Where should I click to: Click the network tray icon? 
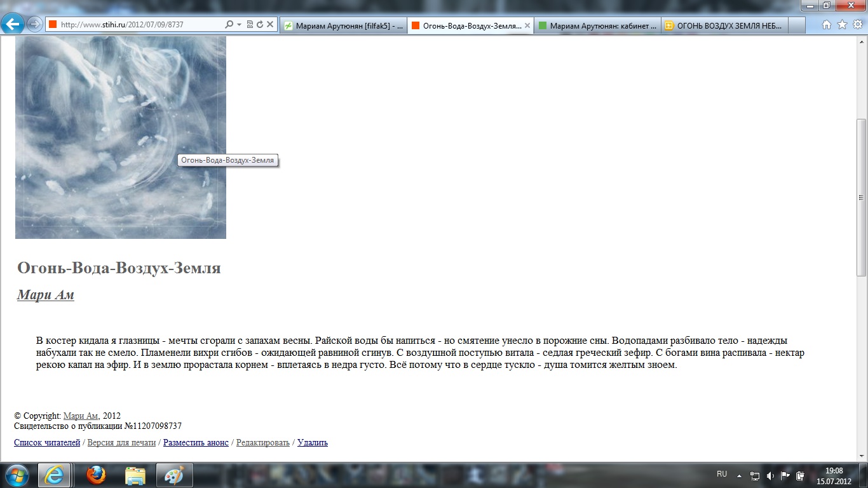[755, 475]
